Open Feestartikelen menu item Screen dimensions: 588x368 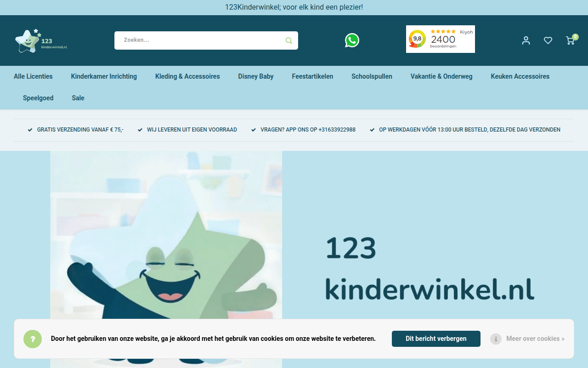coord(312,76)
